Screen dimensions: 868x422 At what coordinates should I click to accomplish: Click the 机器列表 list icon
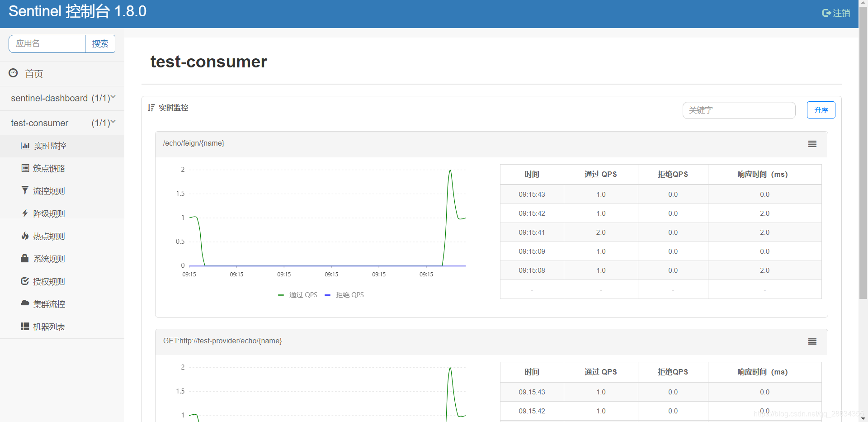pyautogui.click(x=25, y=326)
